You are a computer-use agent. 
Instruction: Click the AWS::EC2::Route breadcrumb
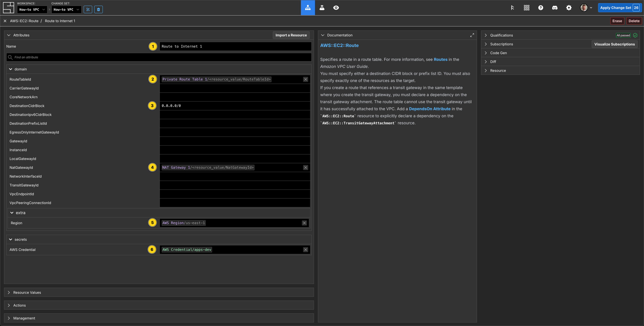[24, 21]
